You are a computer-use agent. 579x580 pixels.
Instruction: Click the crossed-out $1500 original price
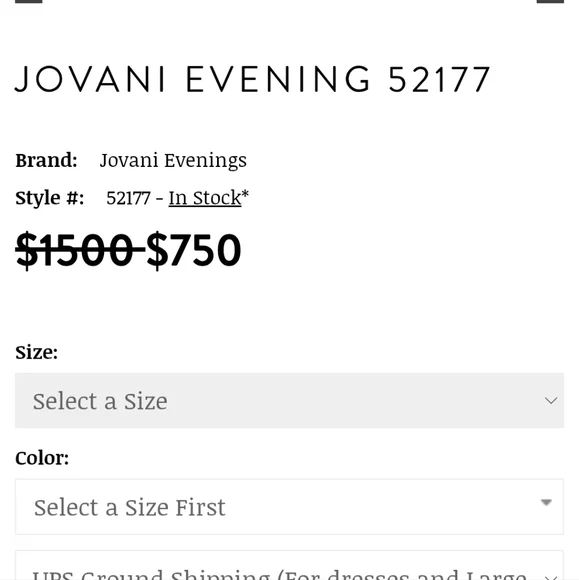coord(80,250)
